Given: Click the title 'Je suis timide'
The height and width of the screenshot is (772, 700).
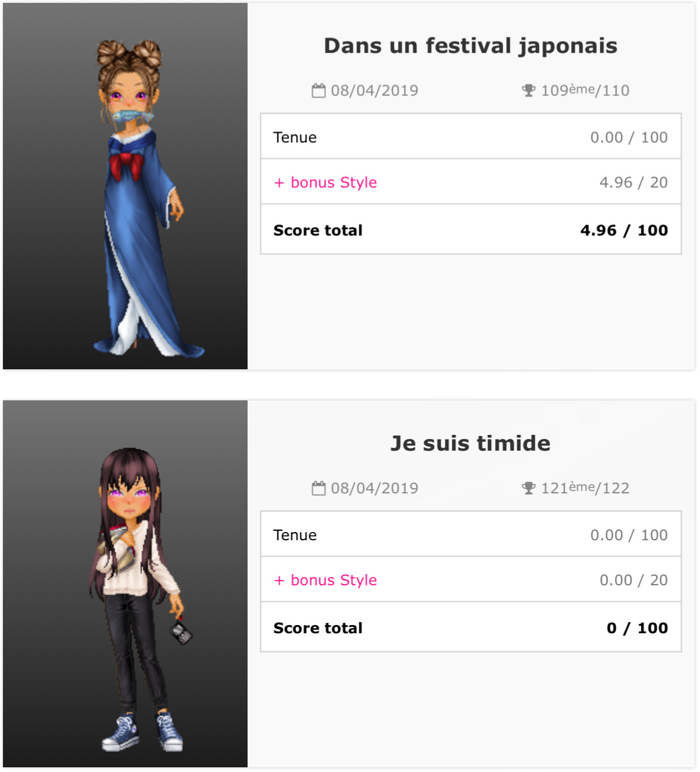Looking at the screenshot, I should point(471,443).
